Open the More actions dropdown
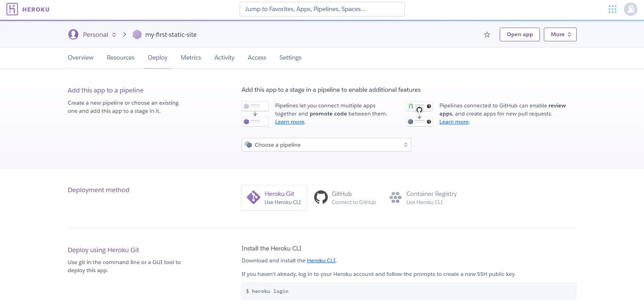The width and height of the screenshot is (644, 308). click(560, 34)
